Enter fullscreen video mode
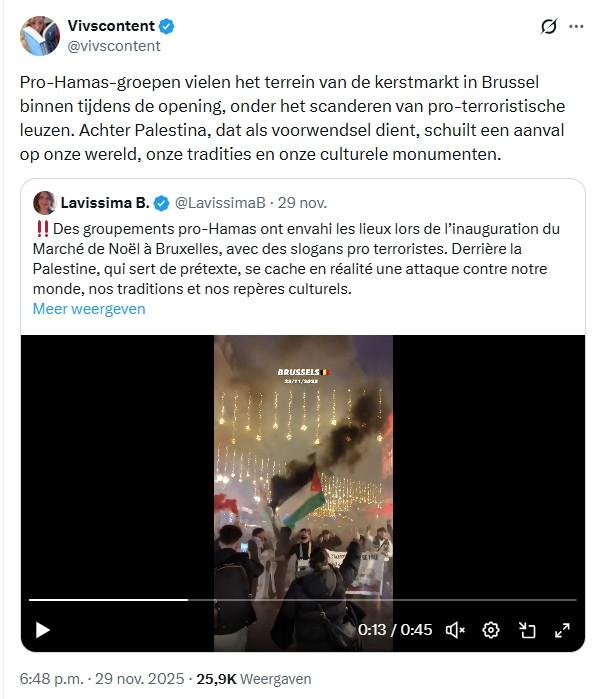The image size is (601, 699). 562,630
